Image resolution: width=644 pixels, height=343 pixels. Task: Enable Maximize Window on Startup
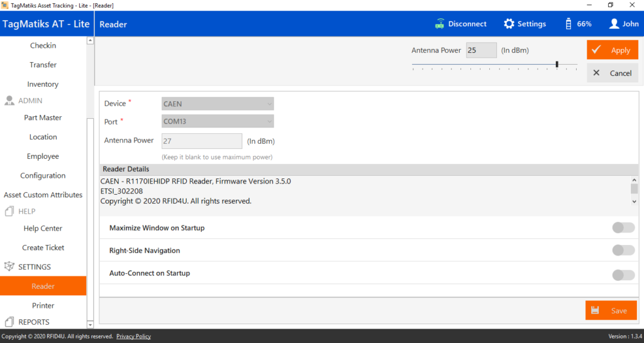623,227
